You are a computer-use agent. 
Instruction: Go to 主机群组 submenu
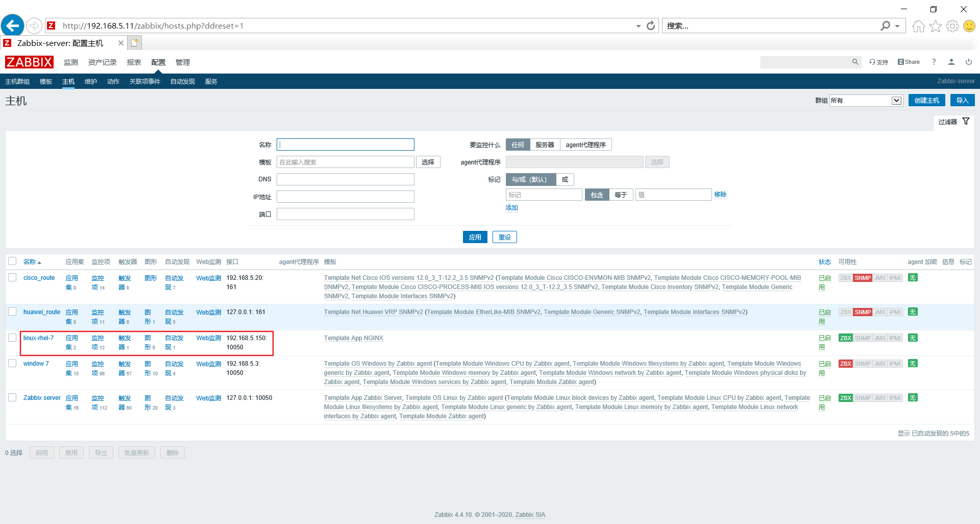click(x=17, y=81)
